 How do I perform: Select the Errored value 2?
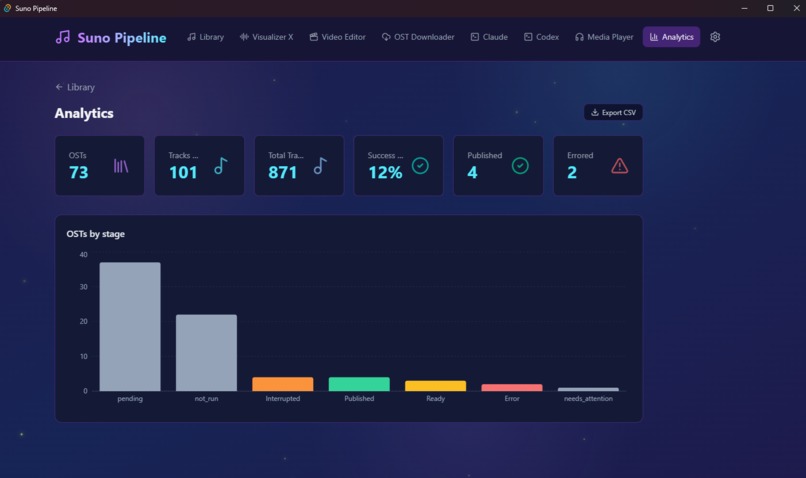572,172
